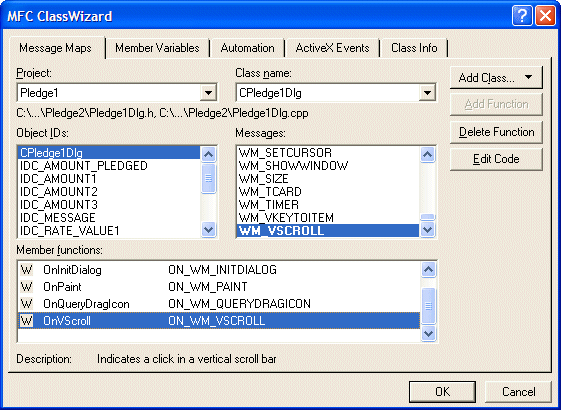The image size is (561, 410).
Task: Select OnInitDialog member function
Action: 219,269
